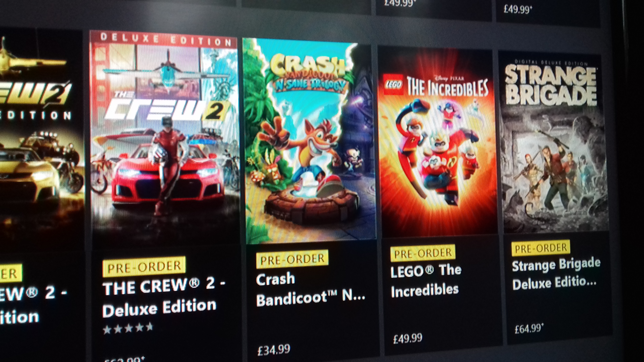Click PRE-ORDER badge on The Crew 2 Deluxe
The height and width of the screenshot is (362, 644).
pos(144,267)
